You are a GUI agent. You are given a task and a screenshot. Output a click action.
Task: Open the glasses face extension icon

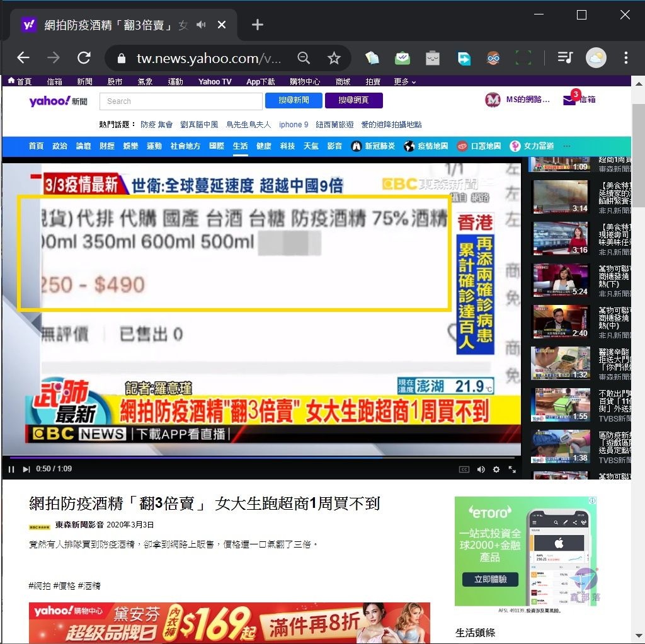click(x=493, y=58)
